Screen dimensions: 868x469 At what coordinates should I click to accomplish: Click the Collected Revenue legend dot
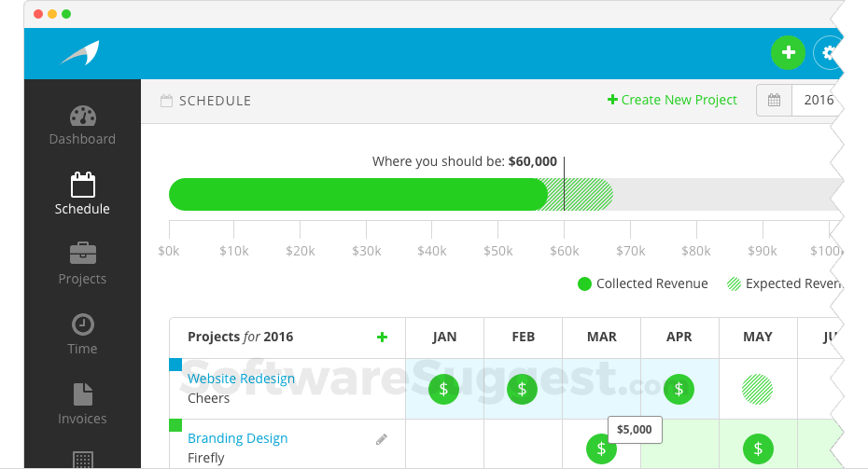[584, 283]
